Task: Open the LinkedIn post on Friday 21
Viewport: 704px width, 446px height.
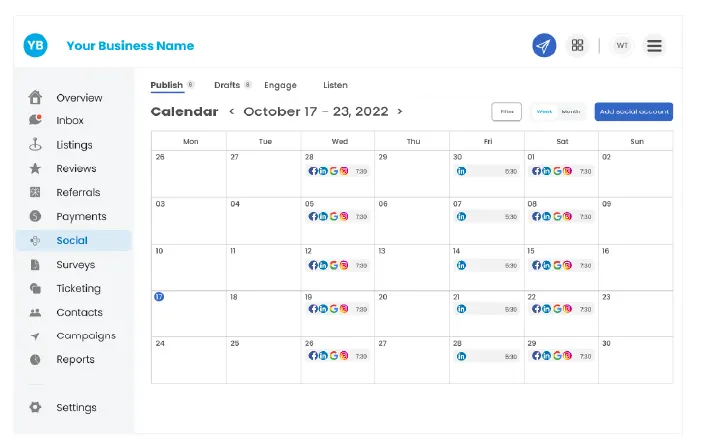Action: (x=487, y=309)
